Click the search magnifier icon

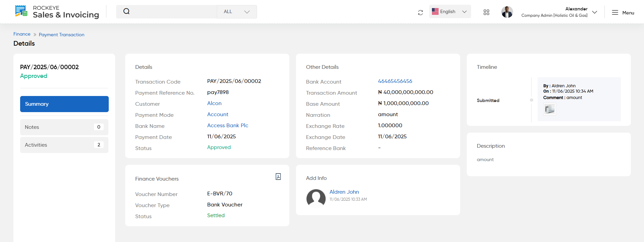tap(126, 11)
